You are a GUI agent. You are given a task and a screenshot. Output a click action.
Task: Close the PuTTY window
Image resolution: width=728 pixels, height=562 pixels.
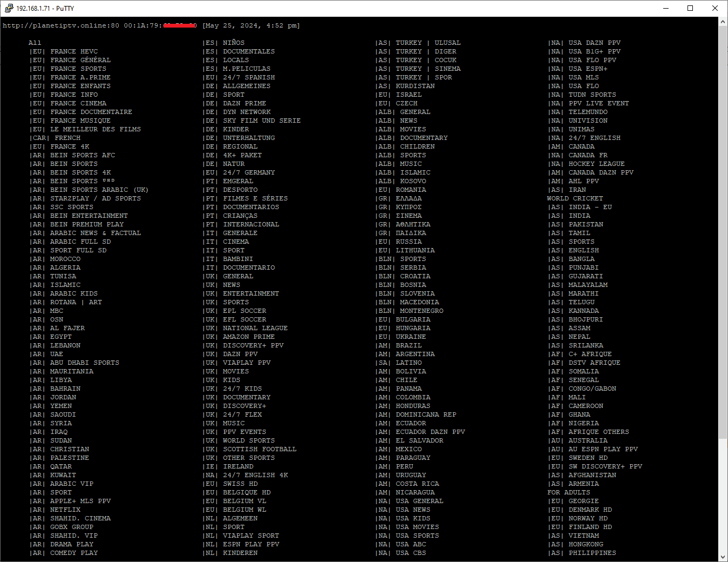(x=715, y=8)
